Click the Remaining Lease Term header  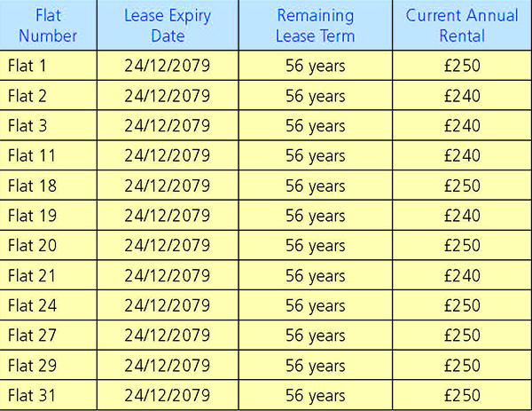click(315, 26)
